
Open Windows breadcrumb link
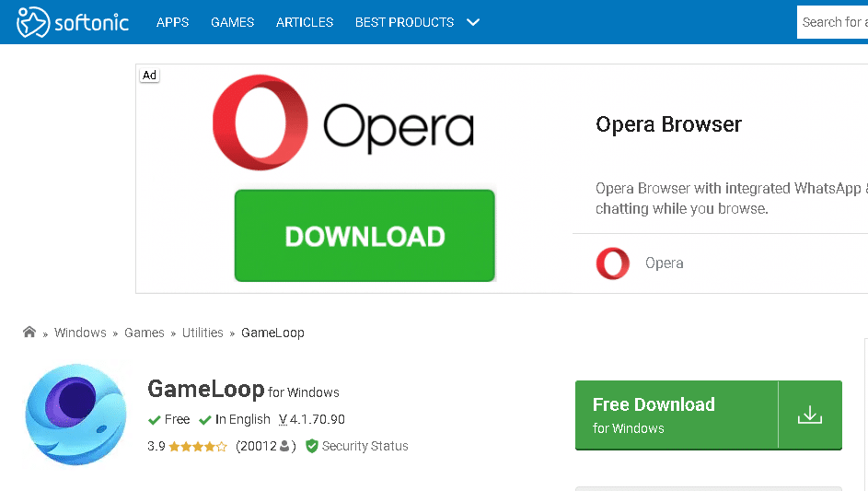tap(80, 333)
